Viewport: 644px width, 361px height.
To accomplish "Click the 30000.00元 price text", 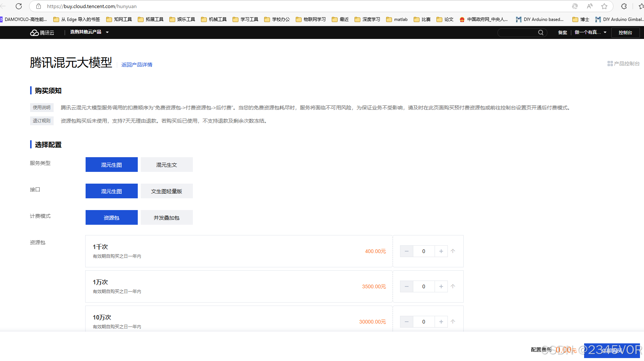I will tap(373, 322).
